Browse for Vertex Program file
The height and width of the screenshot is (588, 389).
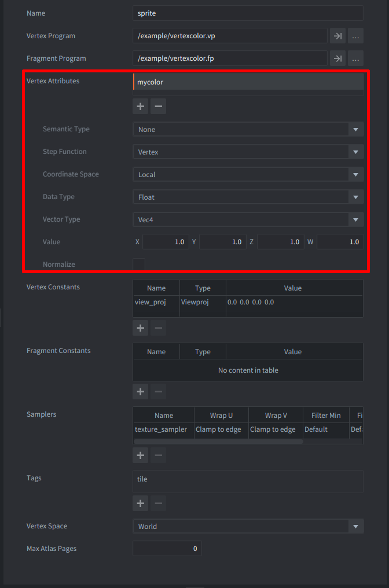pos(355,36)
